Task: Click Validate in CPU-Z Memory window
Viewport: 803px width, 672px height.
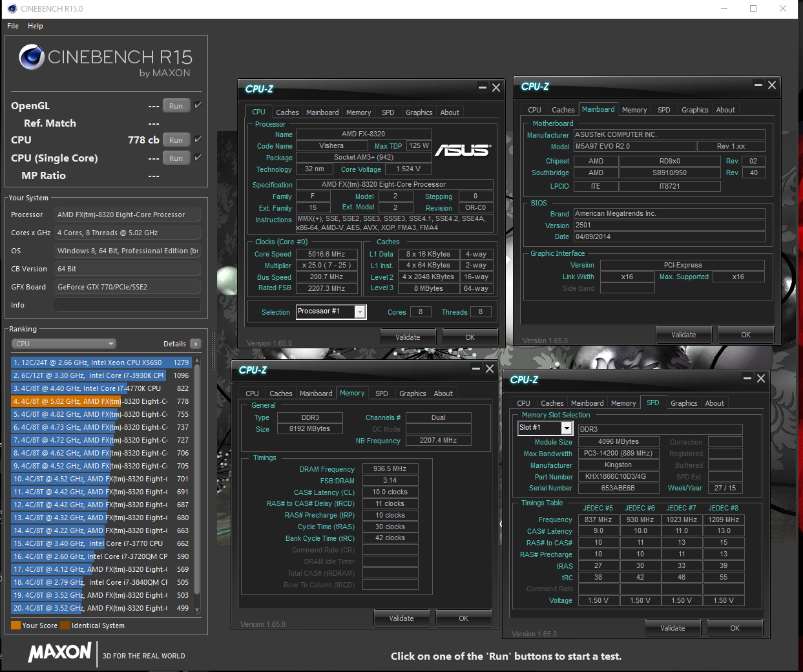Action: tap(401, 618)
